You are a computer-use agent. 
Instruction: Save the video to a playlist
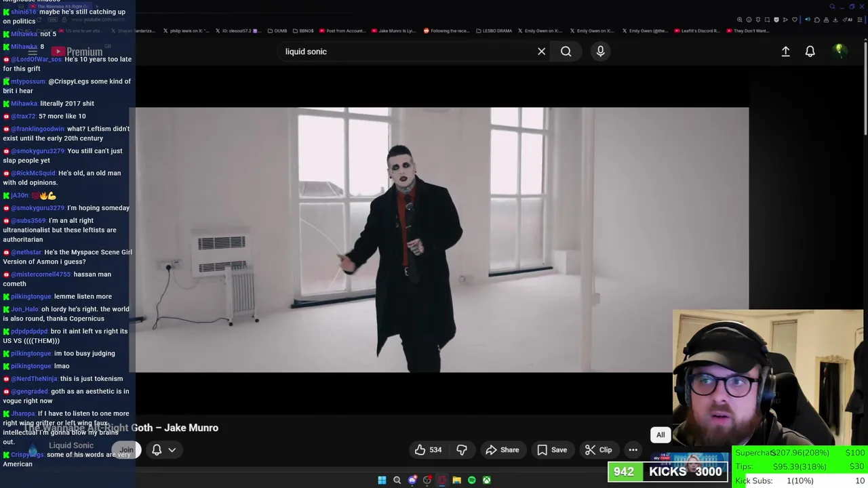coord(552,450)
